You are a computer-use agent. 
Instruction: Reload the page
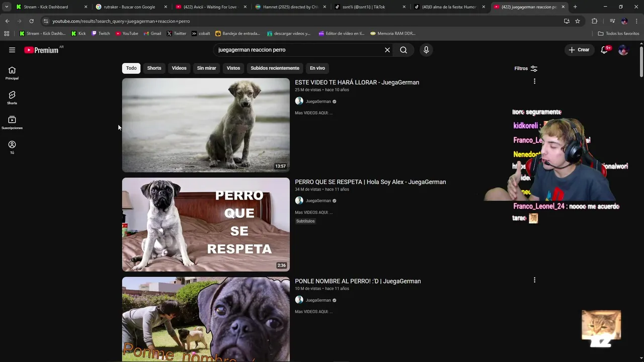point(31,21)
